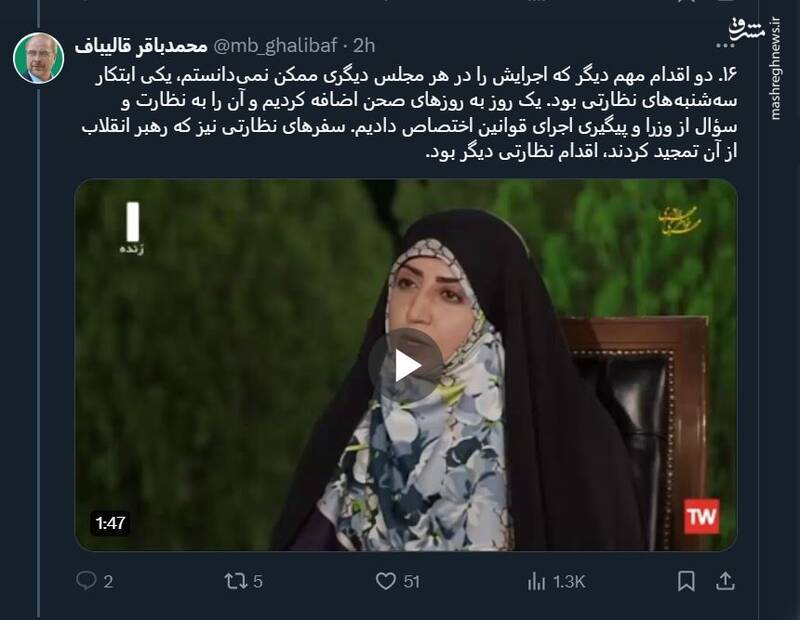
Task: Click the 1:47 video duration badge
Action: point(110,523)
